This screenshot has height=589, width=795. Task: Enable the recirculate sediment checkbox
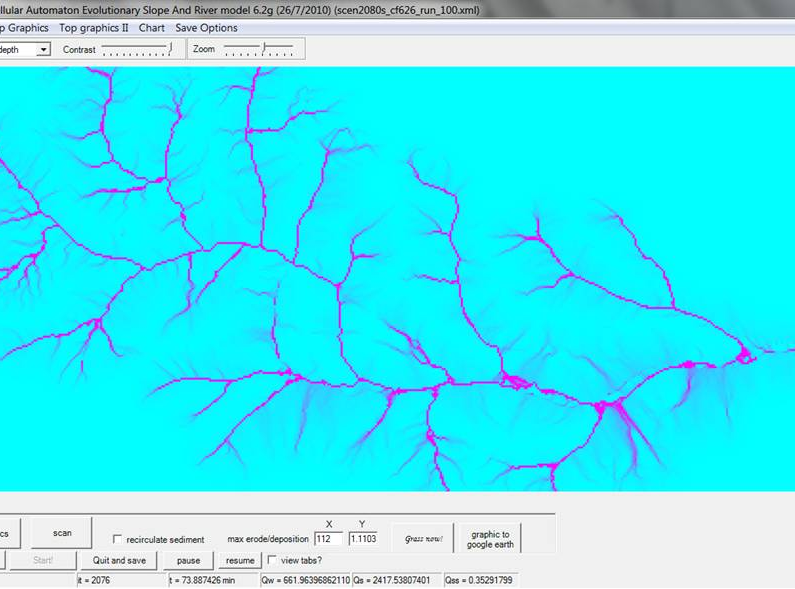pos(117,539)
